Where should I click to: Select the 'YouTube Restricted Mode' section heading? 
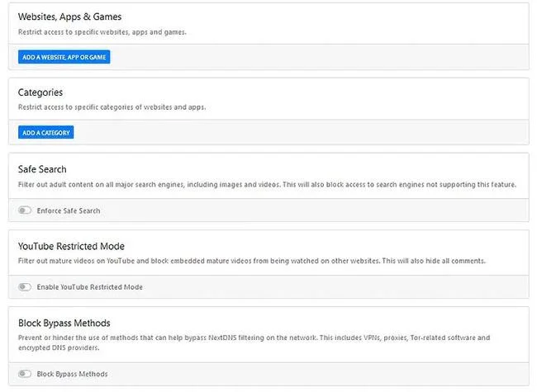(x=71, y=246)
